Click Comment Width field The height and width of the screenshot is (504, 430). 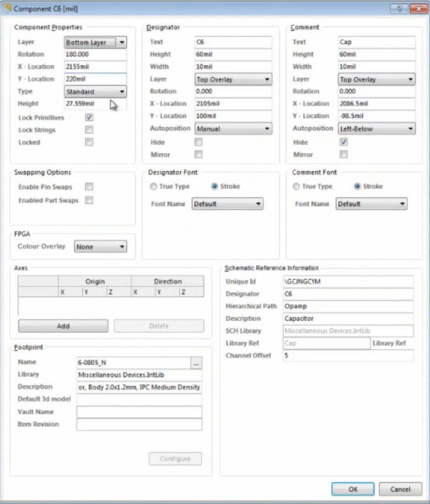tap(376, 67)
